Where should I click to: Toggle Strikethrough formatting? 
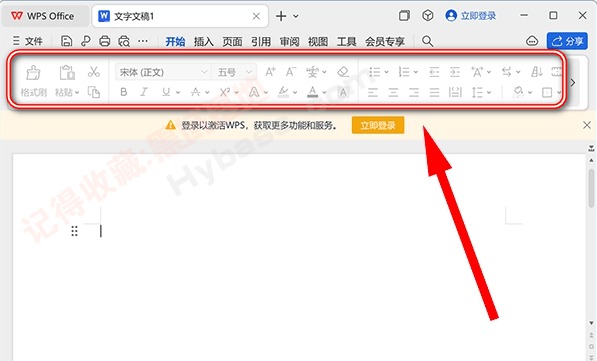195,92
